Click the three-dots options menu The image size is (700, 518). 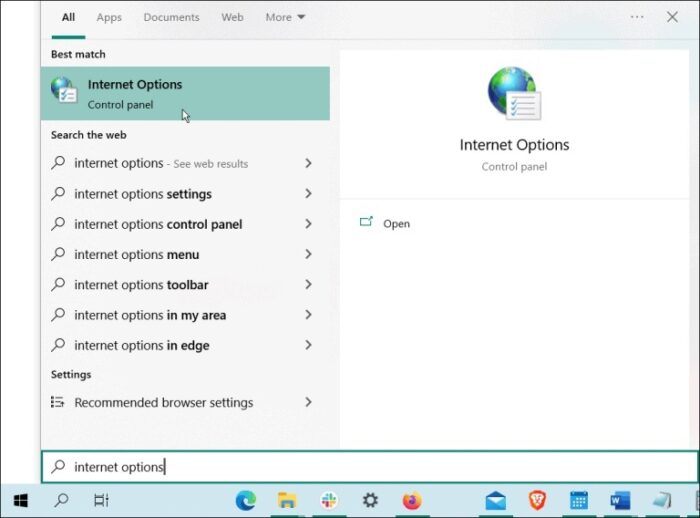[637, 17]
